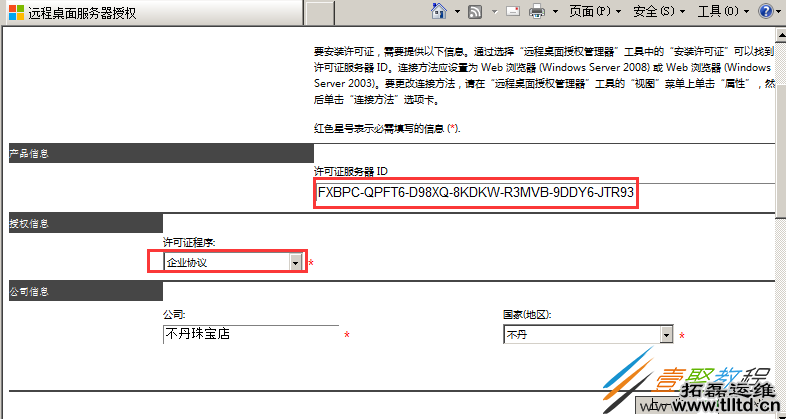
Task: Open the 国家(地区) dropdown showing 不丹
Action: (x=588, y=335)
